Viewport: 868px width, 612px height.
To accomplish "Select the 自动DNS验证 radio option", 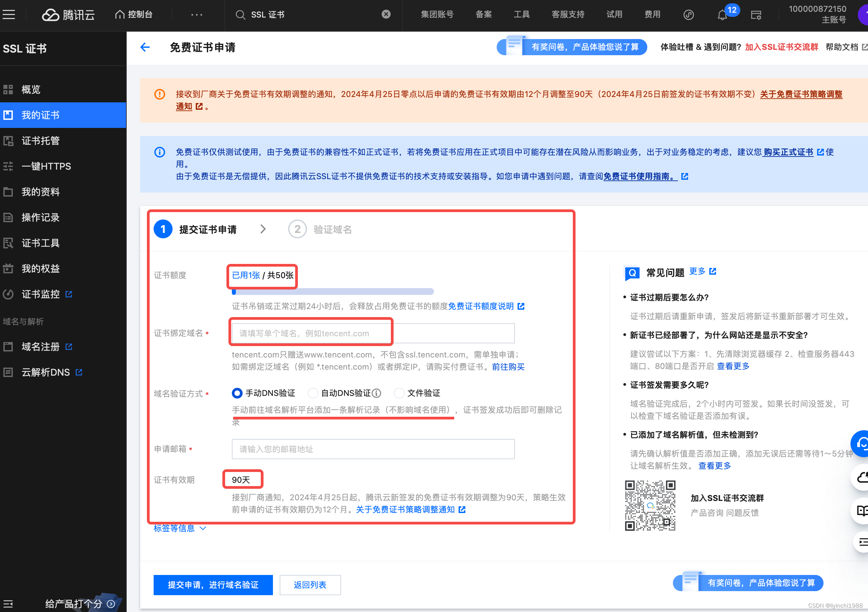I will (313, 393).
